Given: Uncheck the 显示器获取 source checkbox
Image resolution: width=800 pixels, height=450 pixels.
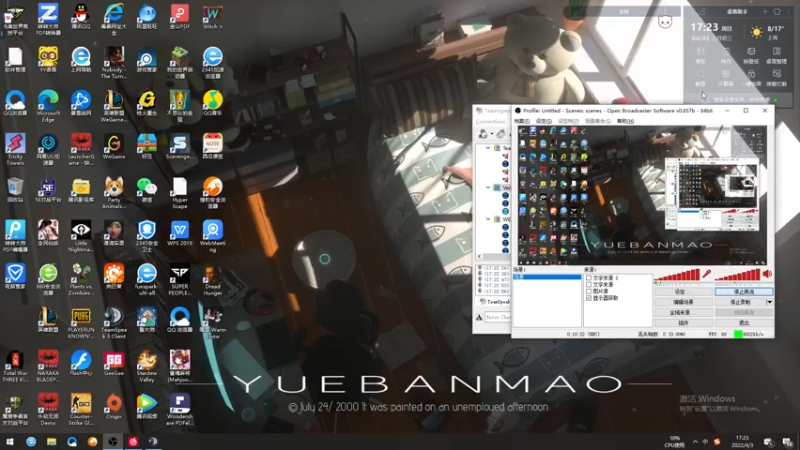Looking at the screenshot, I should point(589,298).
